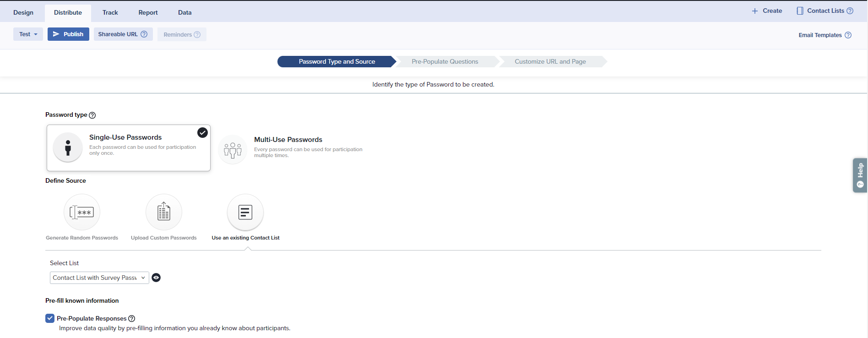Click help icon beside Pre-Populate Responses

pyautogui.click(x=132, y=319)
